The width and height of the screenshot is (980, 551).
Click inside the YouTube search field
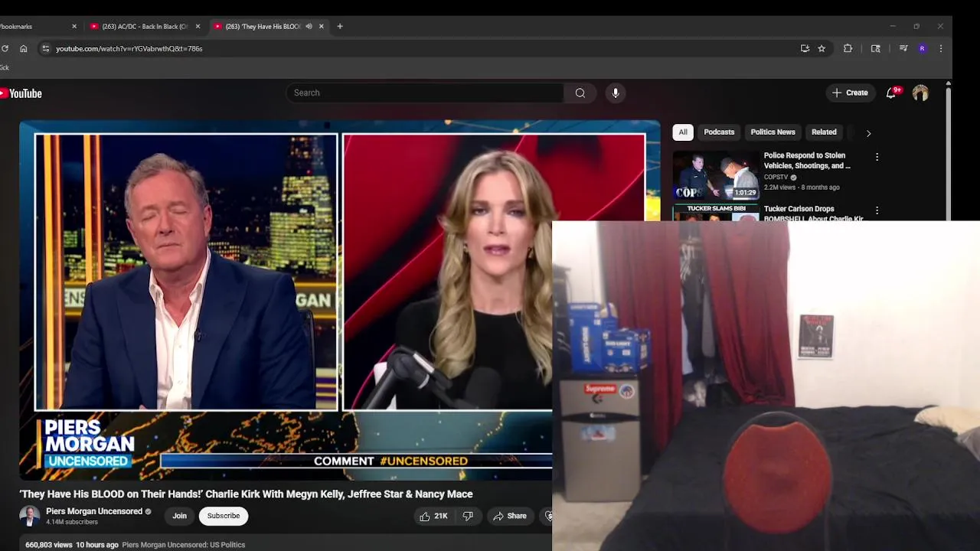[x=425, y=93]
